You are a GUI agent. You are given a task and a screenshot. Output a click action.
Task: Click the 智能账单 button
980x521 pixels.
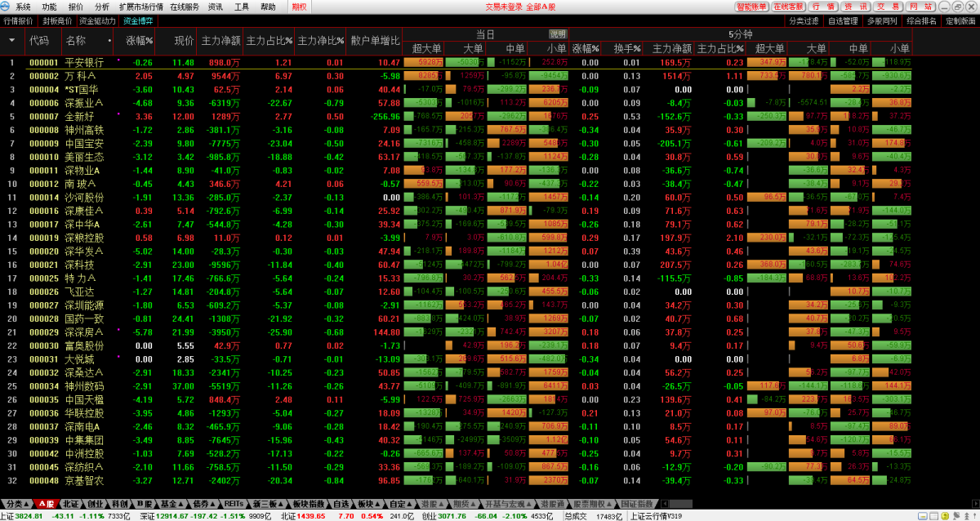[751, 7]
